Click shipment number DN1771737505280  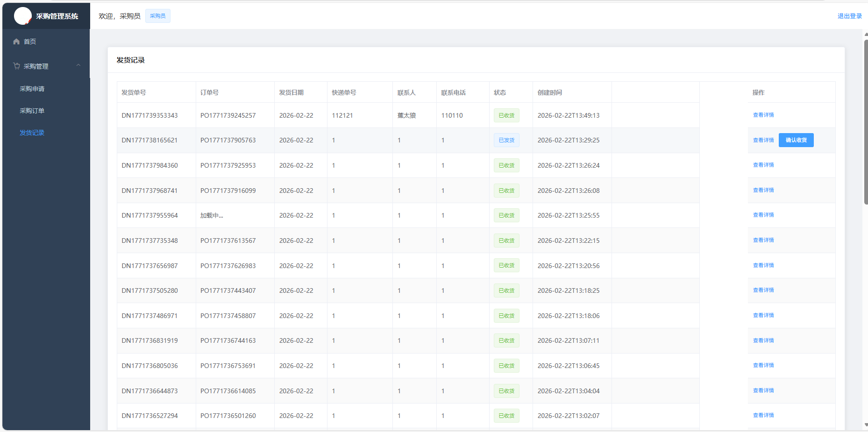click(149, 290)
